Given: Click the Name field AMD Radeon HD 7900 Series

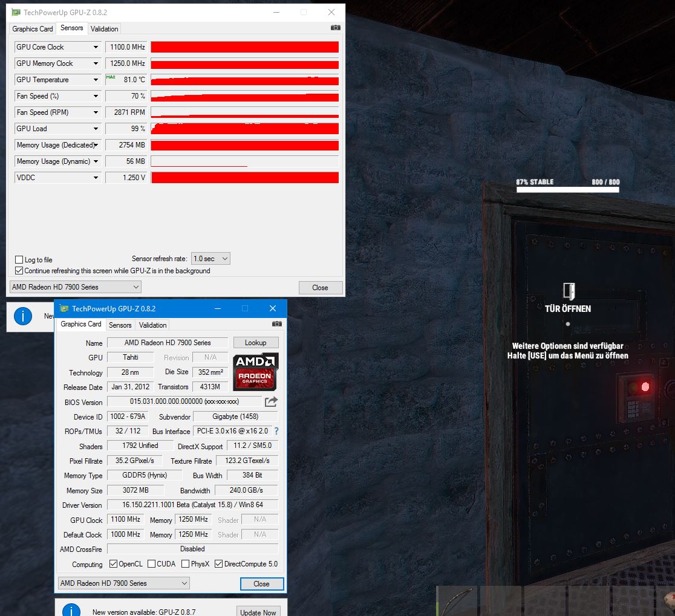Looking at the screenshot, I should click(x=168, y=342).
